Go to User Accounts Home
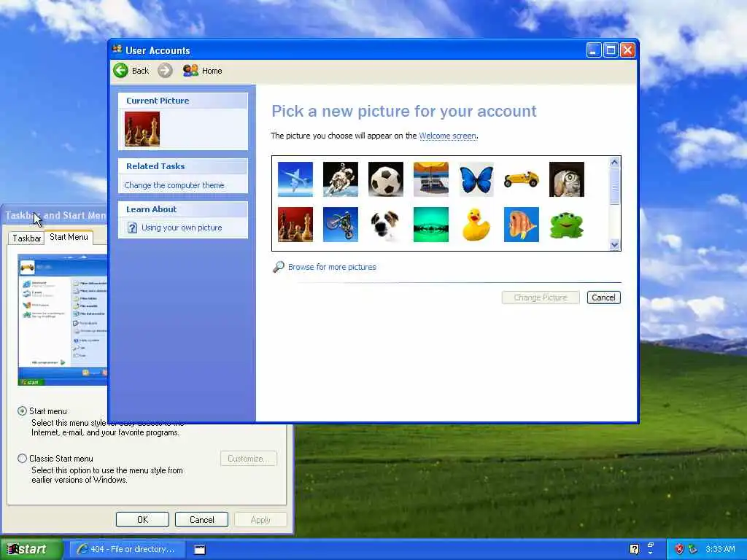 point(203,71)
